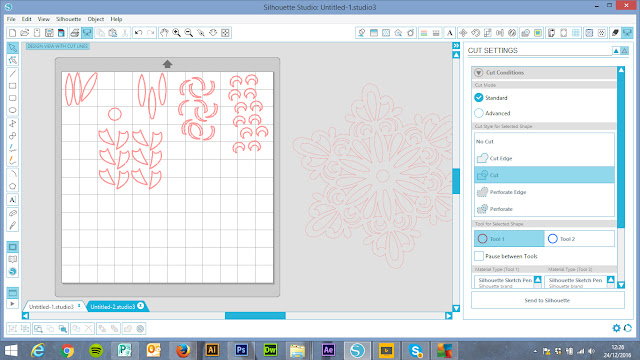The width and height of the screenshot is (640, 360).
Task: Select the Draw a Line tool
Action: [13, 73]
